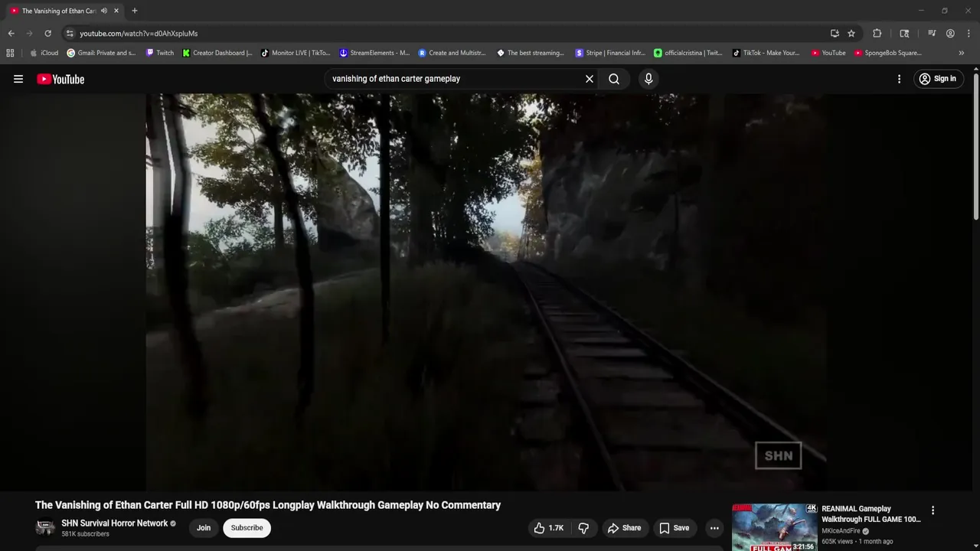Select The Vanishing of Ethan Carter tab

tap(58, 11)
